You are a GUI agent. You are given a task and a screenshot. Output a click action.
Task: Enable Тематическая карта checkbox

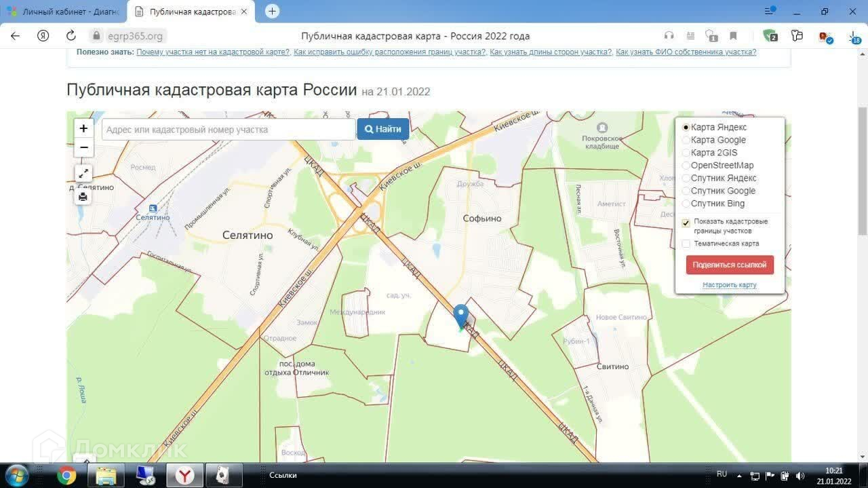click(686, 244)
